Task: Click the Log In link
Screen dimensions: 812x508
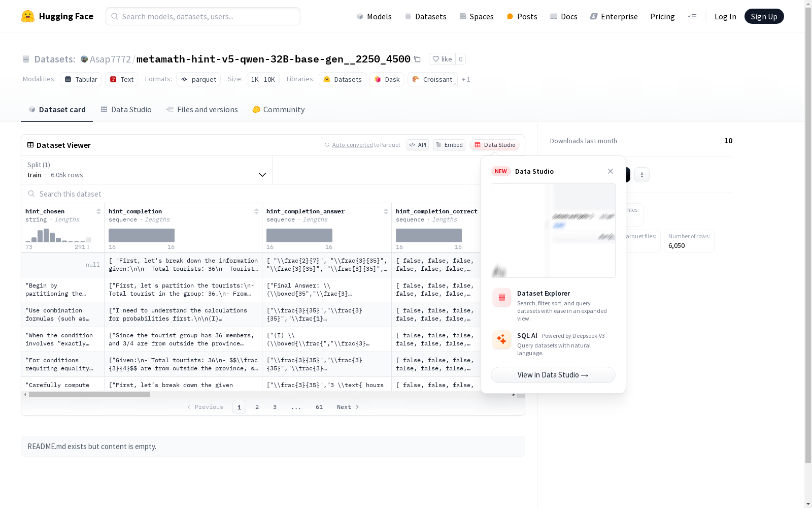Action: click(x=725, y=16)
